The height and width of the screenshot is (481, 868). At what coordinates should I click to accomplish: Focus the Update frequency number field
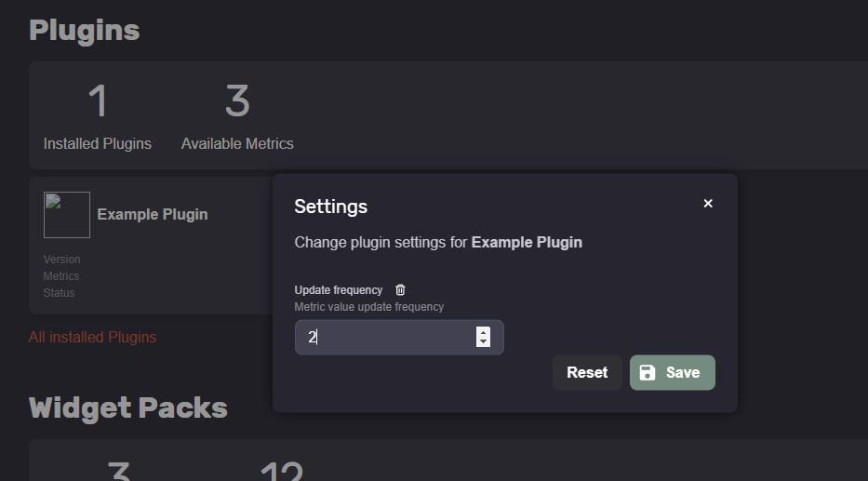click(x=399, y=337)
